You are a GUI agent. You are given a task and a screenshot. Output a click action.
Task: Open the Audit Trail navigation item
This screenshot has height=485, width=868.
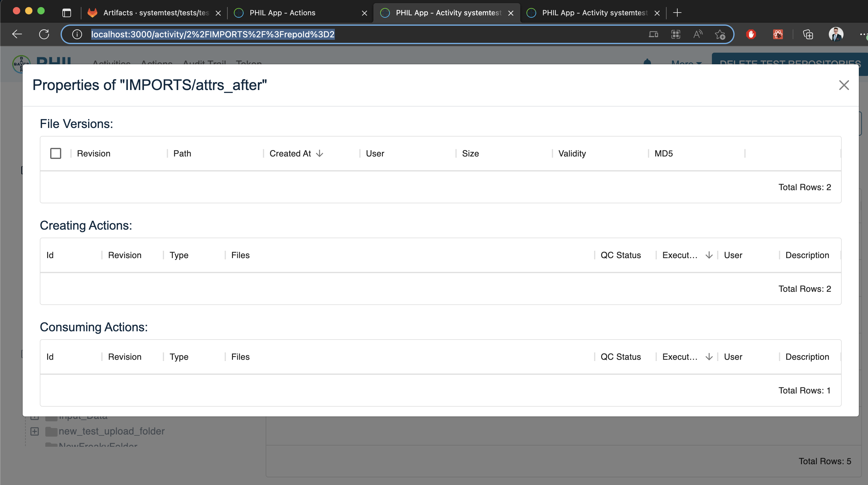click(204, 64)
